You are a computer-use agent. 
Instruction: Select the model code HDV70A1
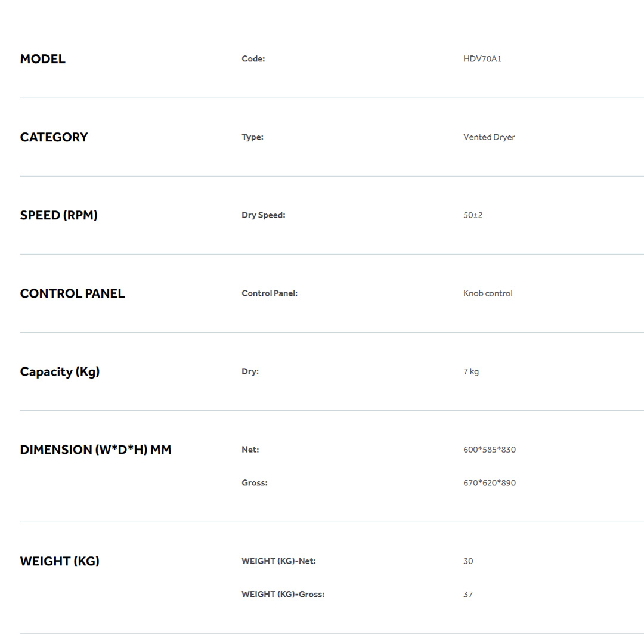(482, 59)
